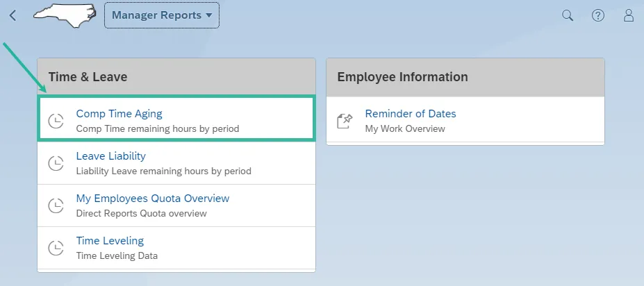Click My Employees Quota Overview clock icon
644x286 pixels.
56,205
